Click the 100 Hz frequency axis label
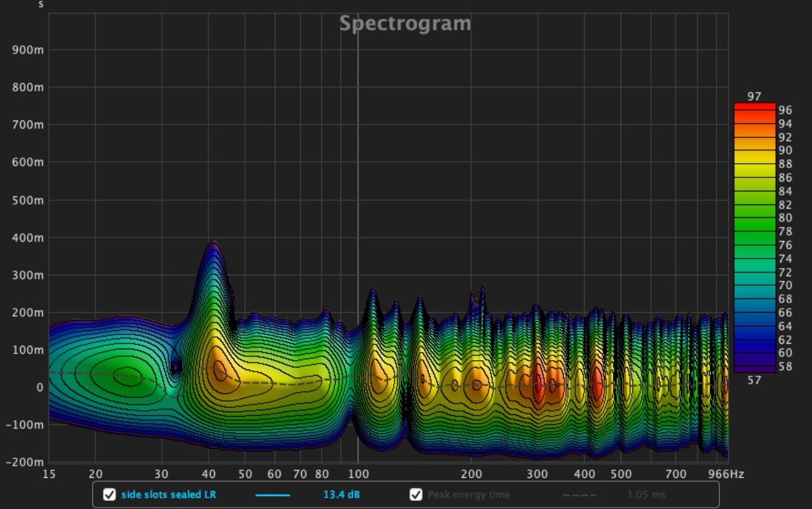Screen dimensions: 812x509 (358, 473)
